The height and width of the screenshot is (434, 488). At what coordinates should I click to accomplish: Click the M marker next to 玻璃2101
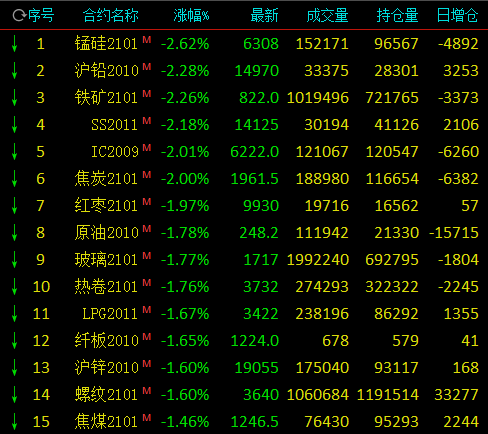(147, 256)
